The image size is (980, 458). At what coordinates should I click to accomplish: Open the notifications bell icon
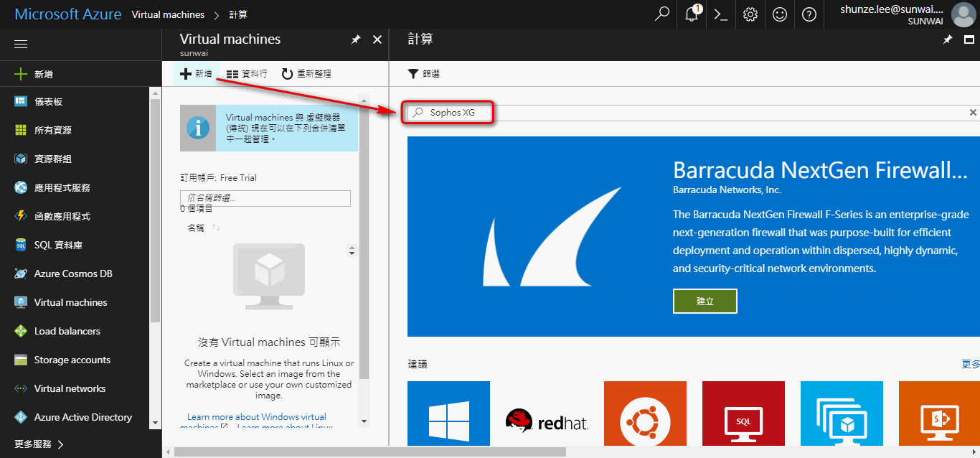click(692, 14)
